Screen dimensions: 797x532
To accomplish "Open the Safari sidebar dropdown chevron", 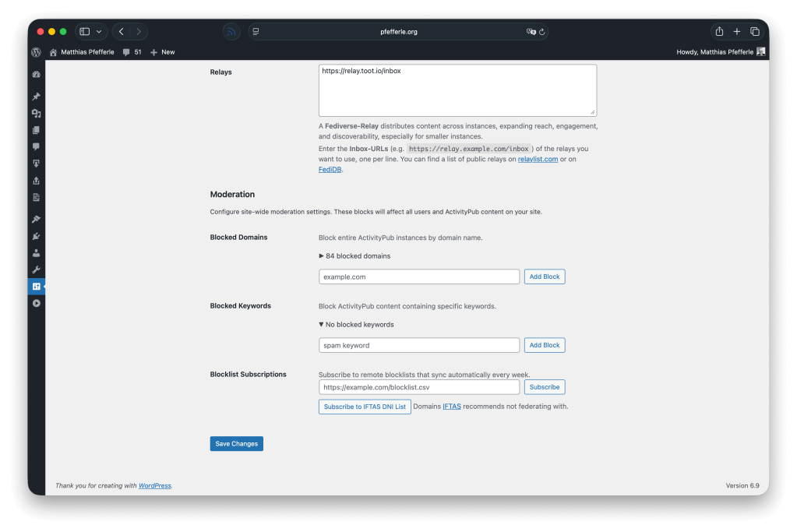I will (99, 32).
